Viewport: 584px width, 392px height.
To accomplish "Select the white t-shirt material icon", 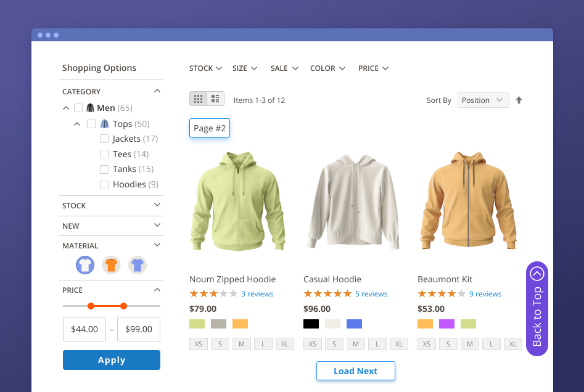I will (85, 265).
